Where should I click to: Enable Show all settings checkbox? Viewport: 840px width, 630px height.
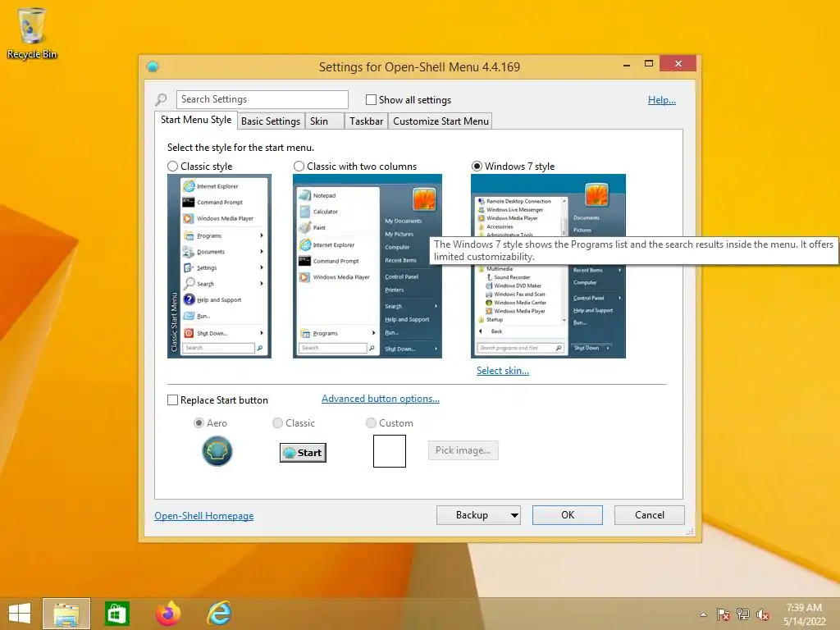click(x=371, y=99)
